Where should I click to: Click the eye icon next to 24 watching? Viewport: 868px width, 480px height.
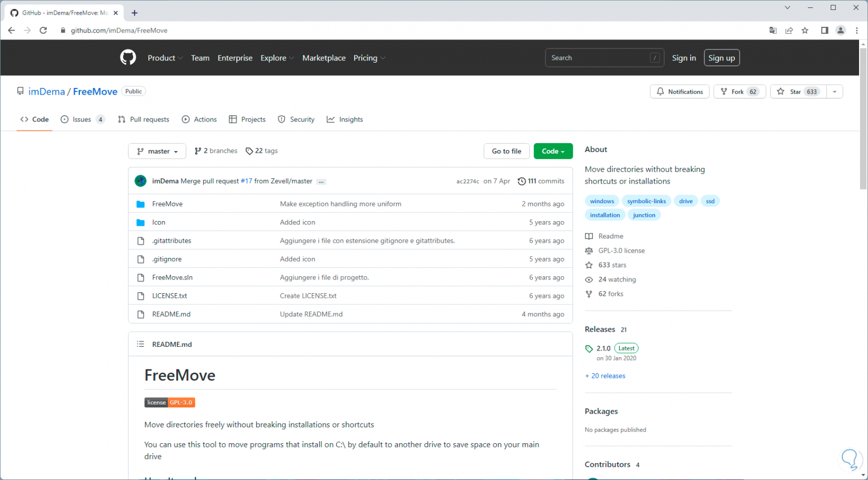pos(589,280)
